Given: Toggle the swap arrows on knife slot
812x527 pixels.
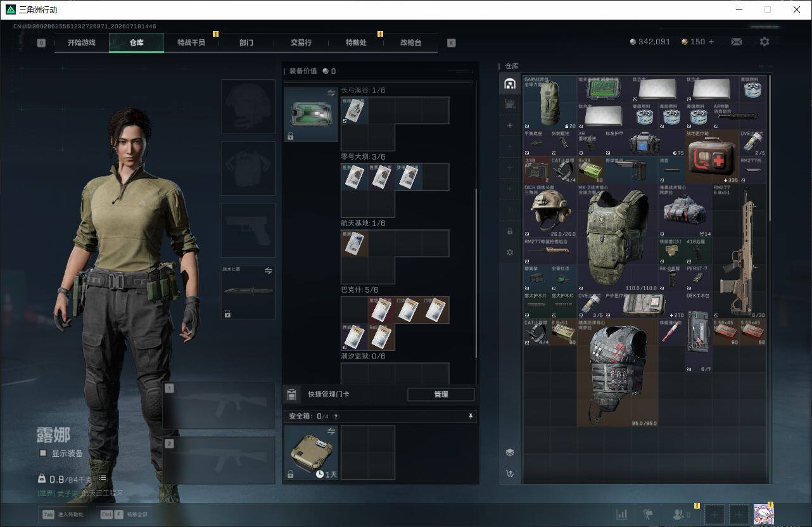Looking at the screenshot, I should tap(267, 270).
